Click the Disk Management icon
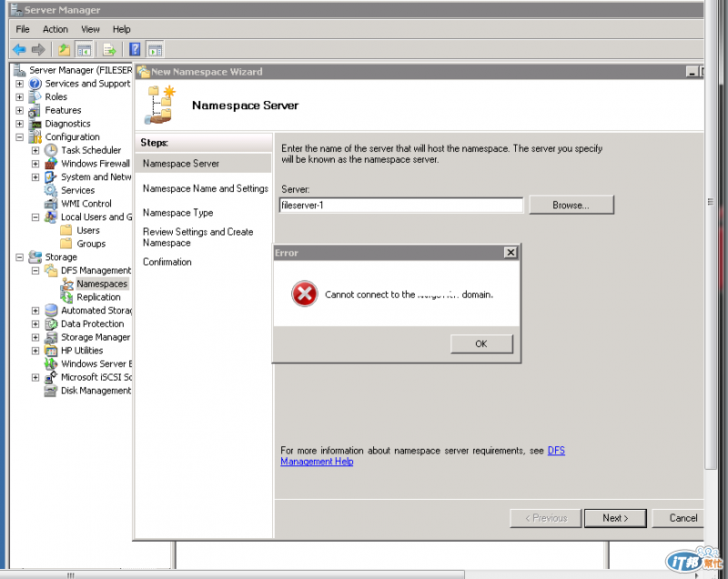 tap(51, 391)
